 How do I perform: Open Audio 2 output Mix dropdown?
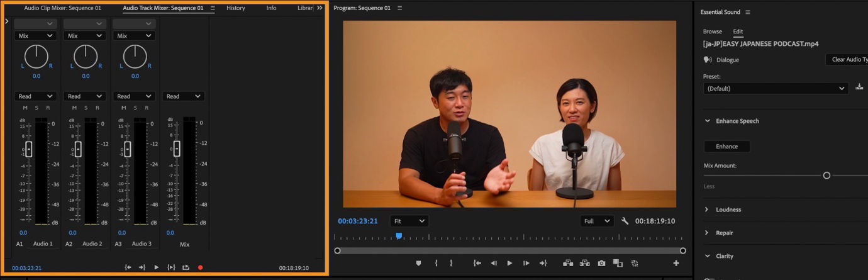click(85, 36)
